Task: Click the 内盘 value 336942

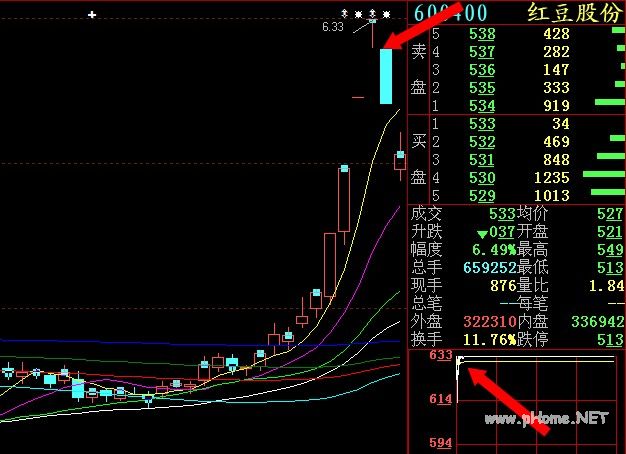Action: click(598, 322)
